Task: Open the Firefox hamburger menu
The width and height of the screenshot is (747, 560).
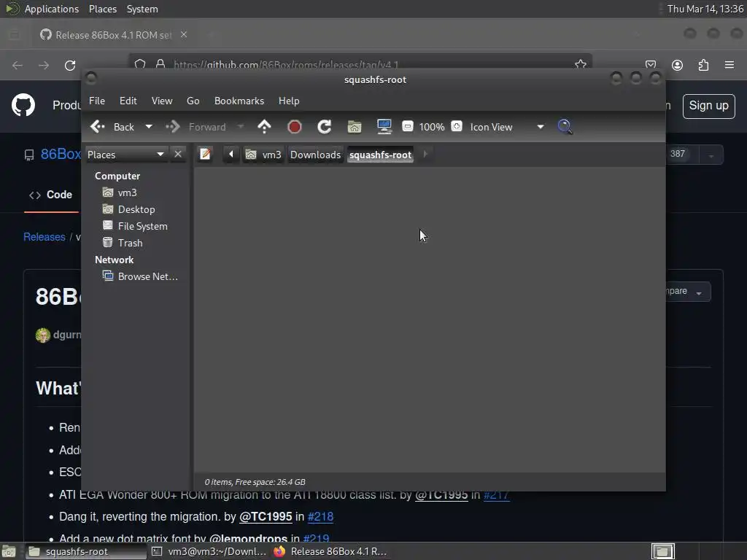Action: pos(729,65)
